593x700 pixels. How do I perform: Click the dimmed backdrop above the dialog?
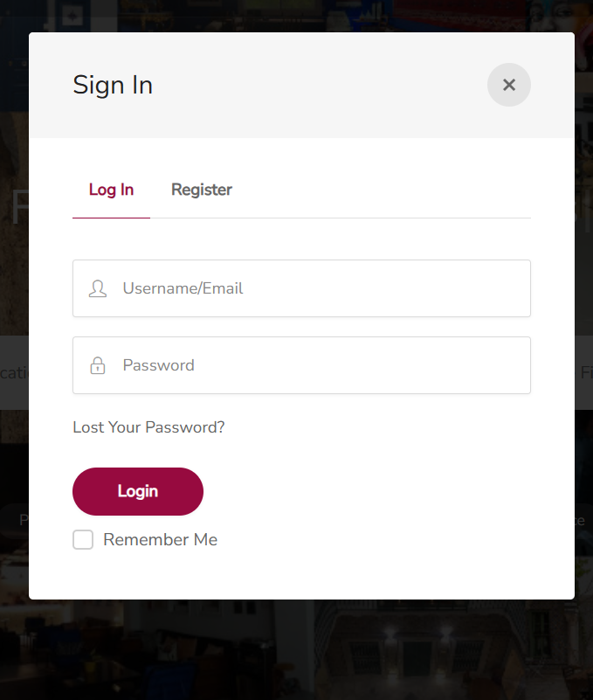click(x=297, y=16)
